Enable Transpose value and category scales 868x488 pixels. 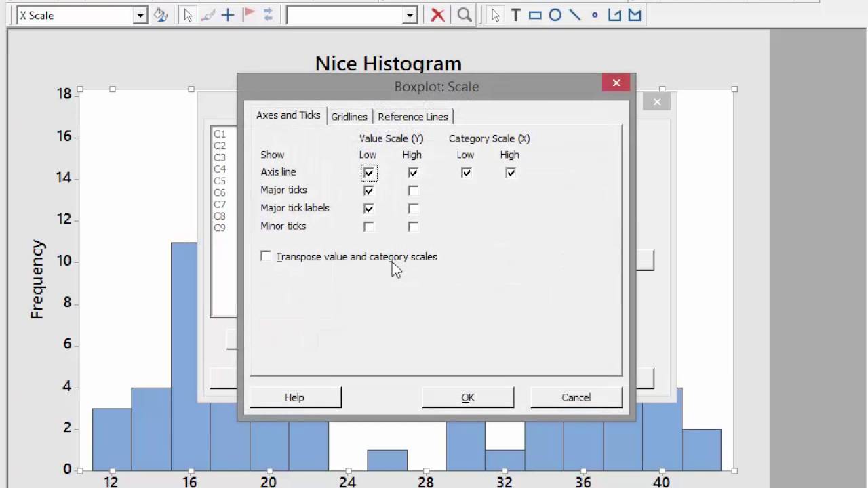pyautogui.click(x=266, y=256)
